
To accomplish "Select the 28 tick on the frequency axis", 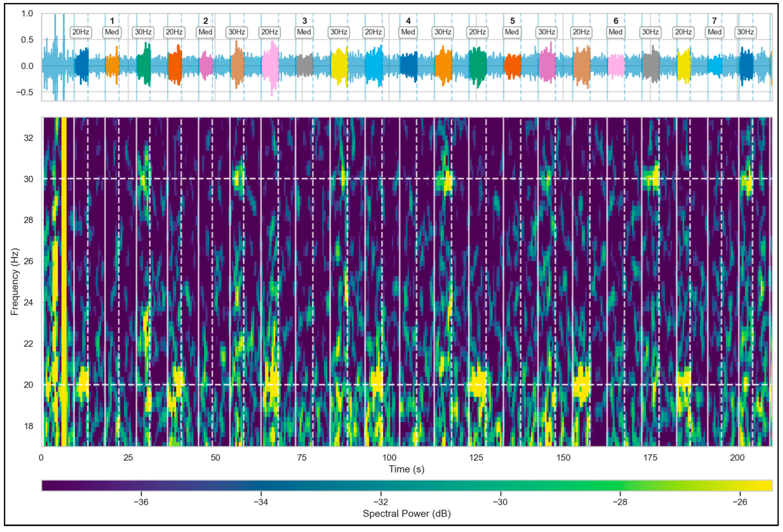I will point(28,220).
